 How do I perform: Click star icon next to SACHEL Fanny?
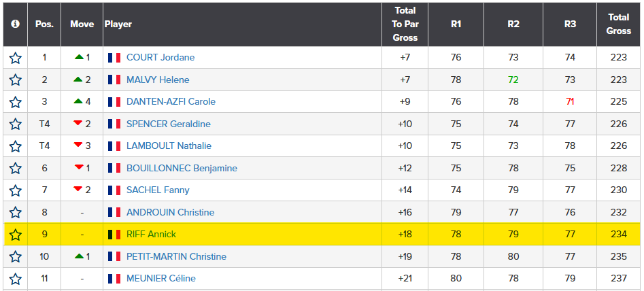[15, 190]
